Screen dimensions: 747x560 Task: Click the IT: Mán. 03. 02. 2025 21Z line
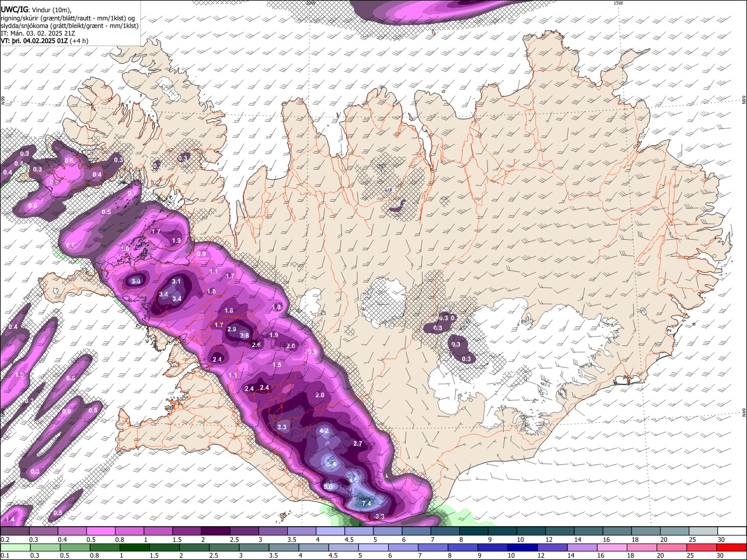click(37, 33)
